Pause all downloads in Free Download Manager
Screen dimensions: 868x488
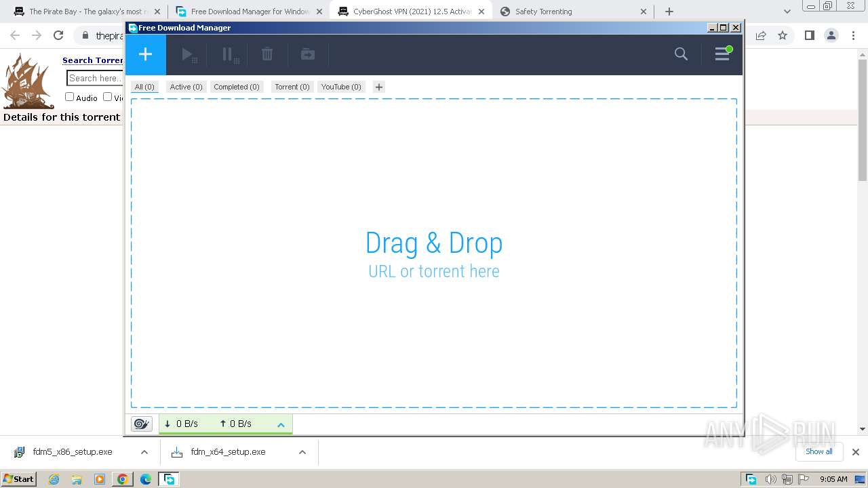pyautogui.click(x=230, y=55)
